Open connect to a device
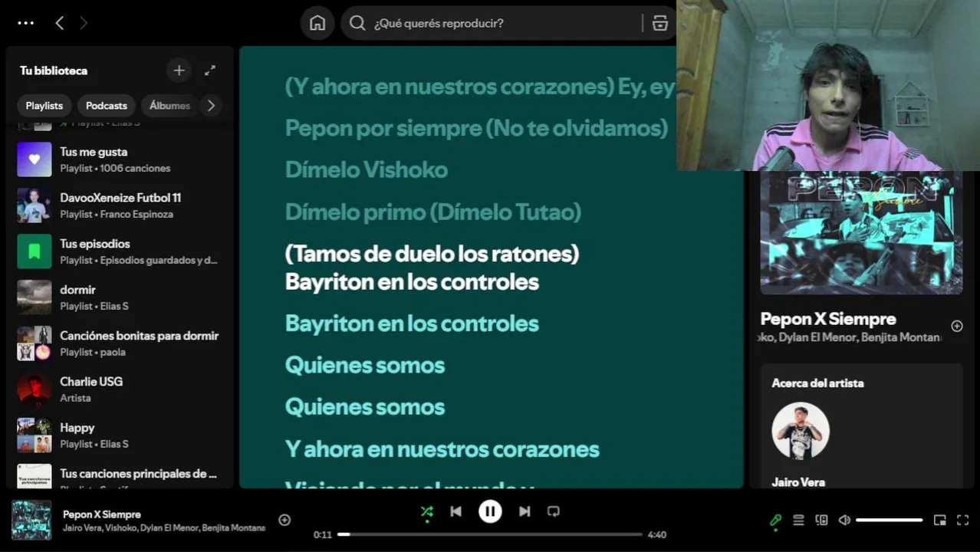This screenshot has width=980, height=552. pos(821,520)
